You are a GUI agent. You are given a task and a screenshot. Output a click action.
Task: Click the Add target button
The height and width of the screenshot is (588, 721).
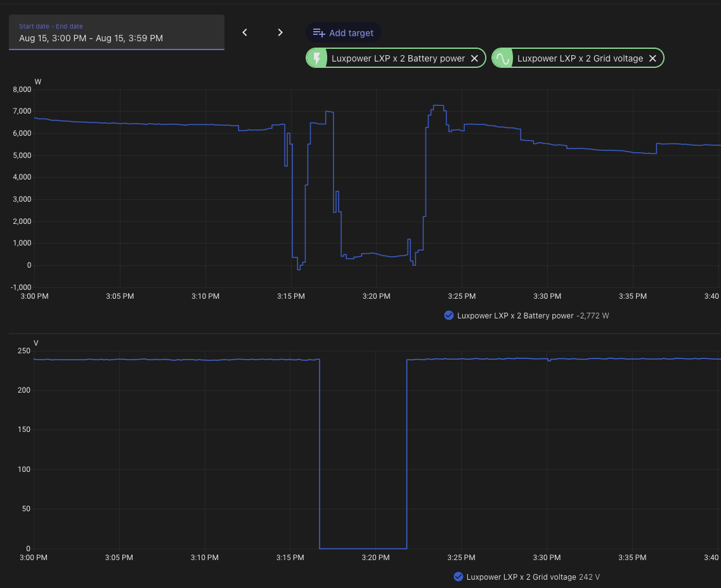click(x=344, y=33)
